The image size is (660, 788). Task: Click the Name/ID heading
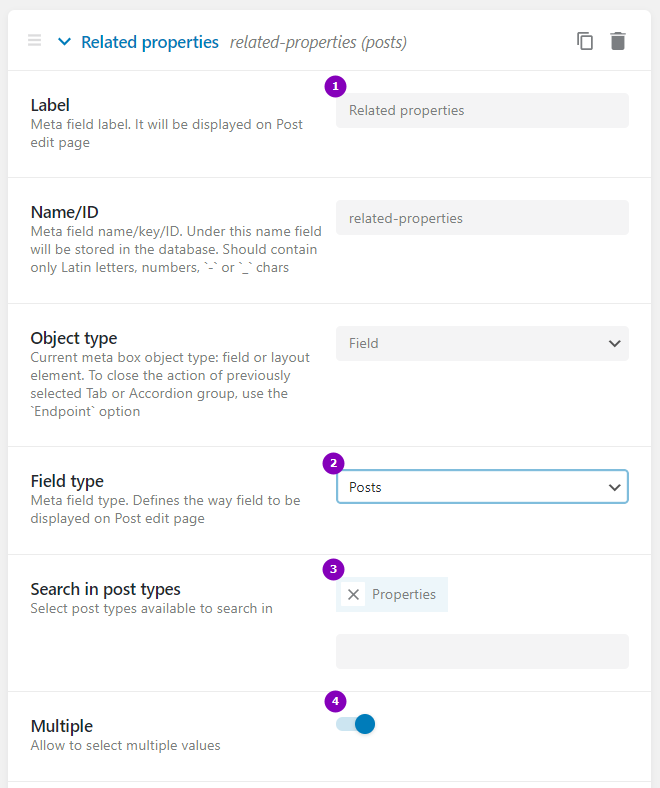pos(64,212)
